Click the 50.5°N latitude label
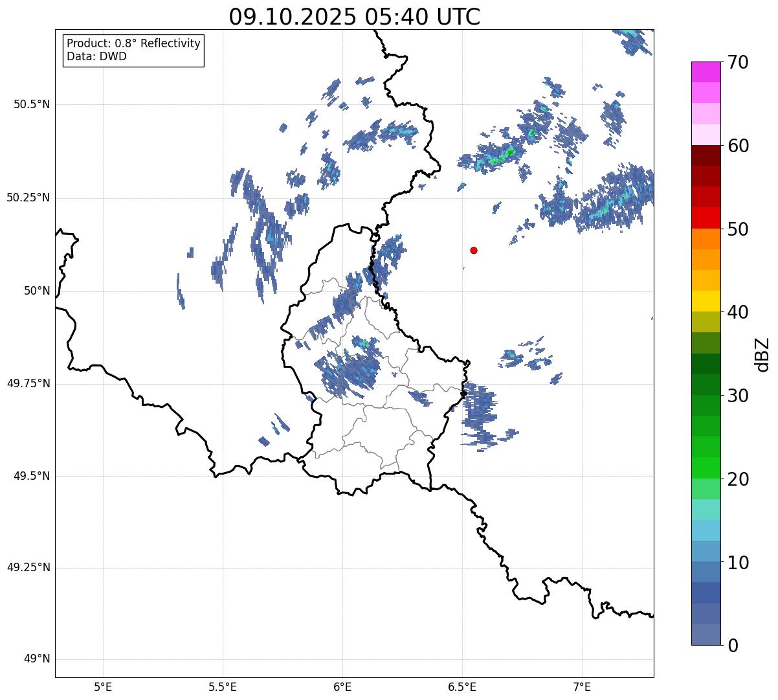This screenshot has width=778, height=700. click(32, 104)
